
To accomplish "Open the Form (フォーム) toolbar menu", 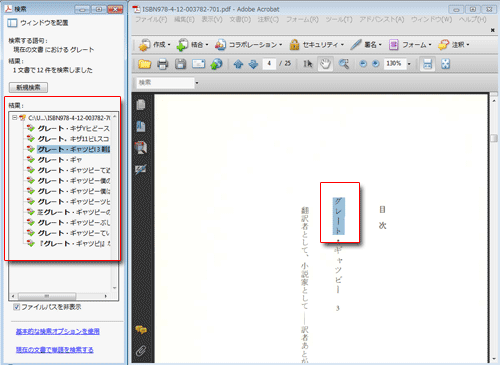I will (x=410, y=45).
